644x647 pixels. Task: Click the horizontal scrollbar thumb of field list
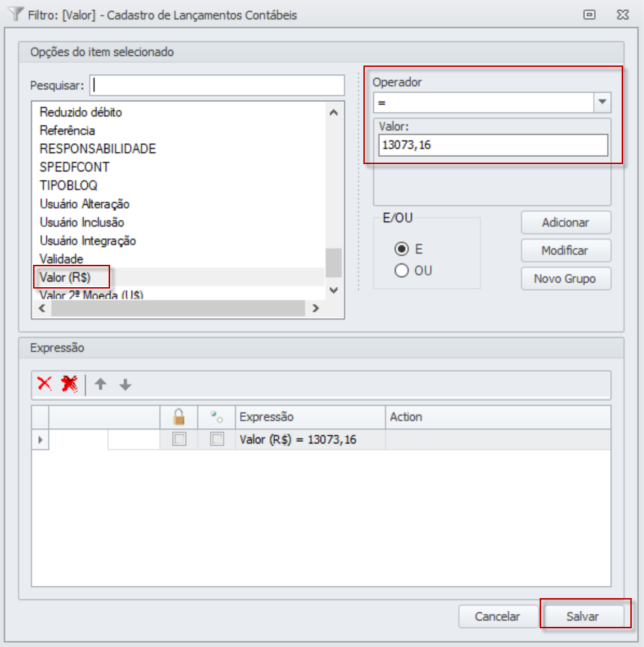(178, 308)
